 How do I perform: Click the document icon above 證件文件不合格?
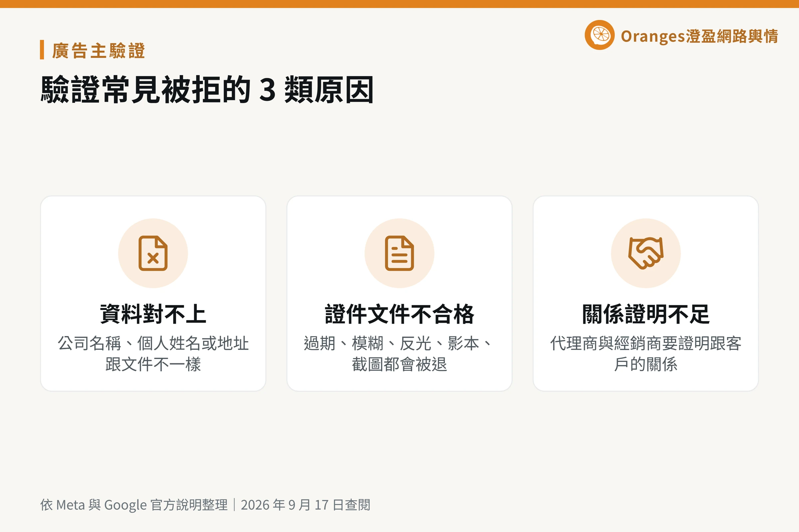point(400,253)
